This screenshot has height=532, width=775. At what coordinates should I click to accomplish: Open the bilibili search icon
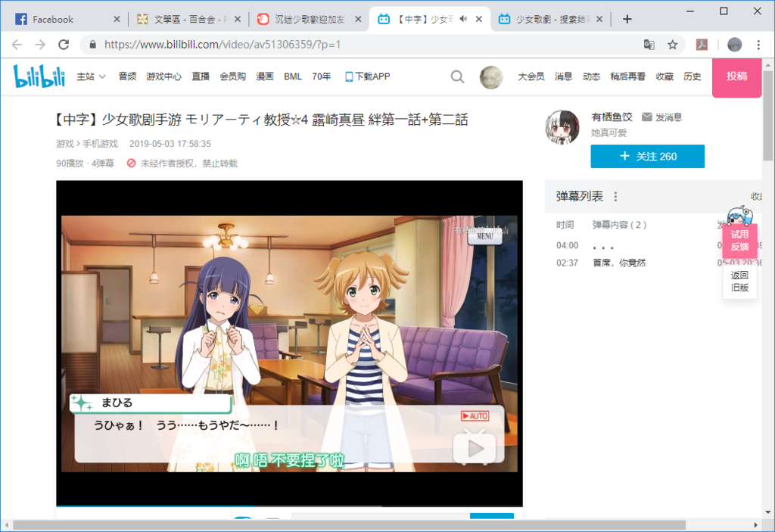click(457, 76)
